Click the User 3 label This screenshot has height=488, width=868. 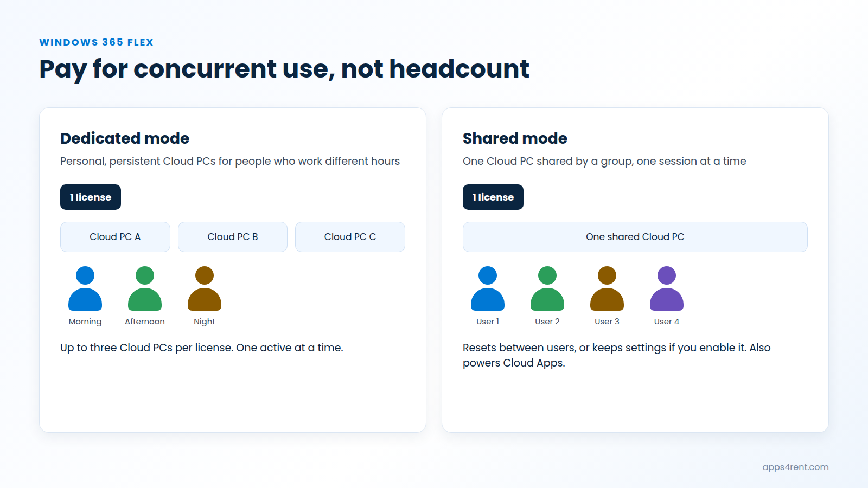coord(607,322)
